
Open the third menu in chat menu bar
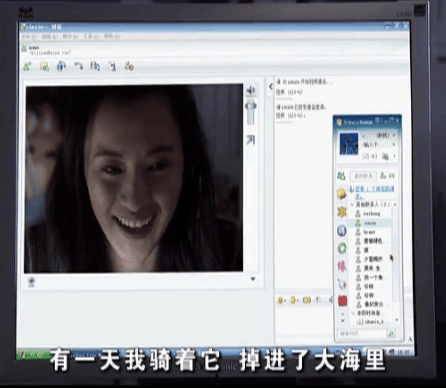click(x=71, y=36)
